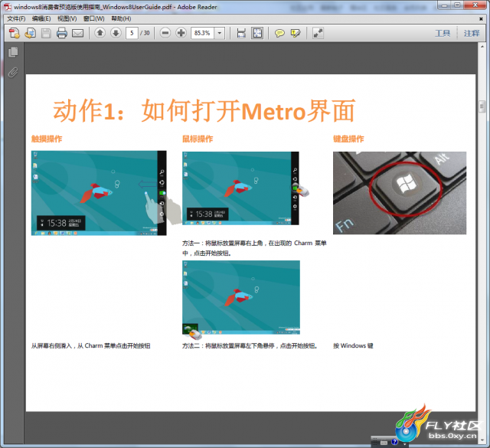Click the Windows key keyboard photo
The image size is (490, 448).
click(400, 193)
